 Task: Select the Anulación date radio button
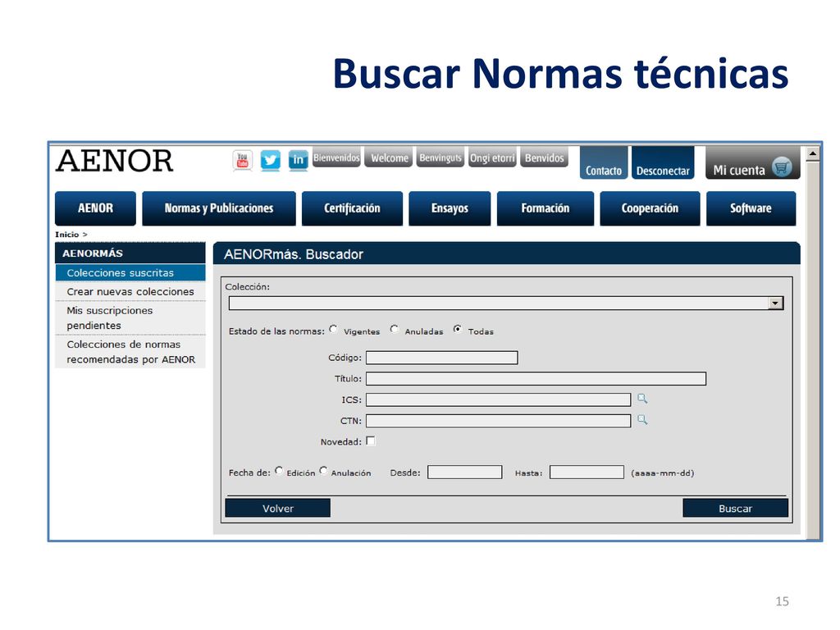(x=323, y=470)
